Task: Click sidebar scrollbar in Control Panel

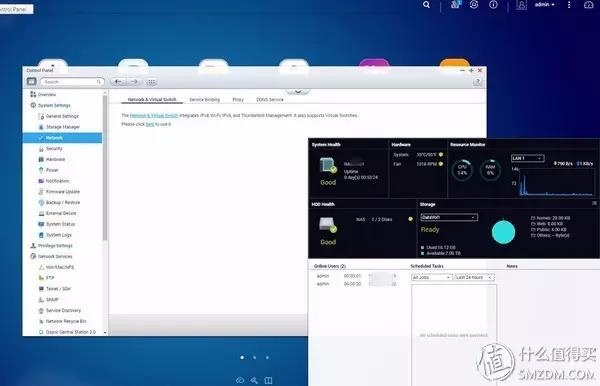Action: (105, 168)
